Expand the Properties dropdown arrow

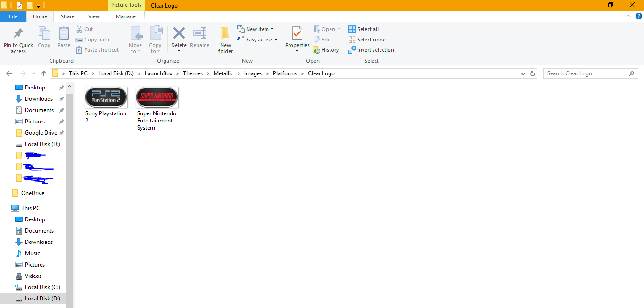(x=297, y=51)
